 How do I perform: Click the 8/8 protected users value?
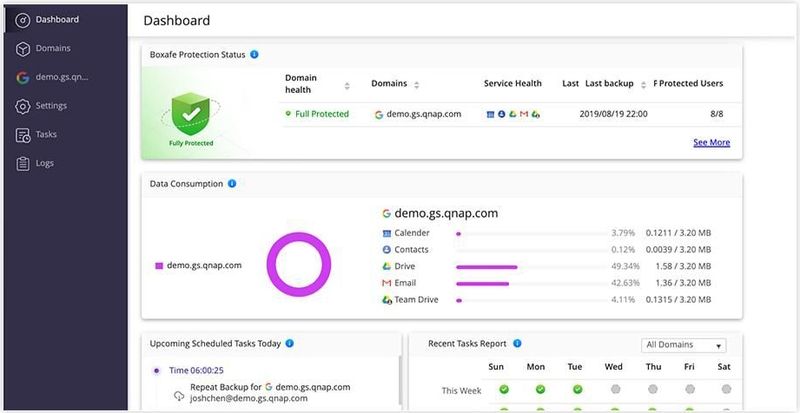(x=717, y=114)
